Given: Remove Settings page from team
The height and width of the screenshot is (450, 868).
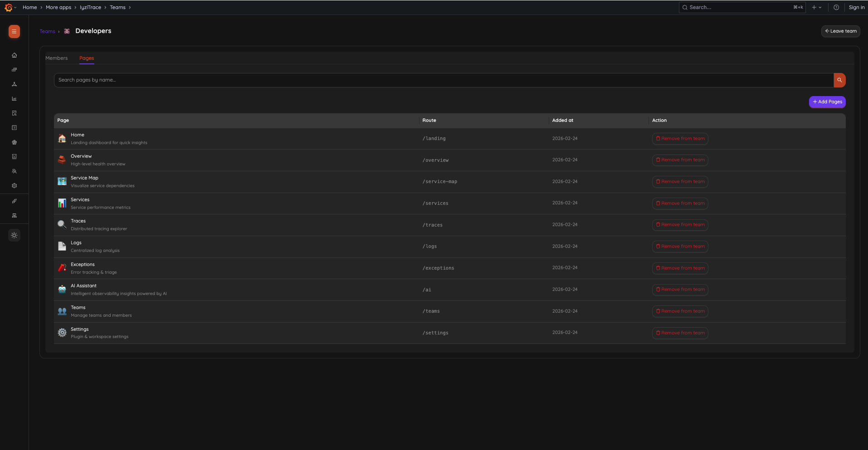Looking at the screenshot, I should coord(680,333).
